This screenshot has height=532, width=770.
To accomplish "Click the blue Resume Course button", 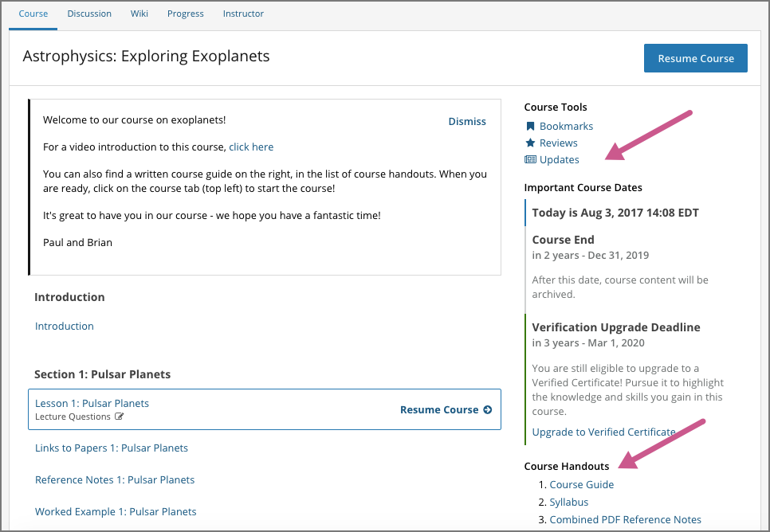I will (x=695, y=57).
